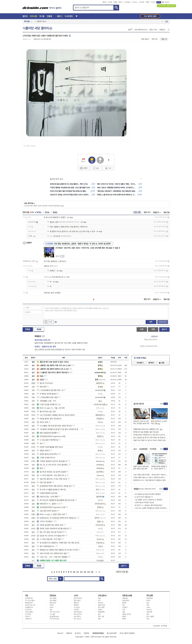Image resolution: width=192 pixels, height=644 pixels.
Task: Click the 댓글돌이 ad next arrow at 1/20
Action: click(x=63, y=256)
